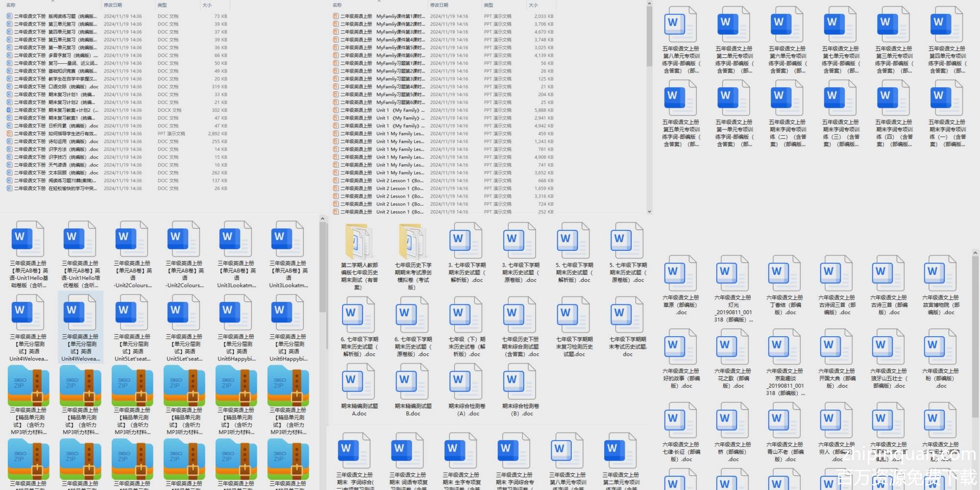The image size is (980, 490).
Task: Select the 二年级语文下册 PPT file with 2,892 KB size
Action: point(54,134)
